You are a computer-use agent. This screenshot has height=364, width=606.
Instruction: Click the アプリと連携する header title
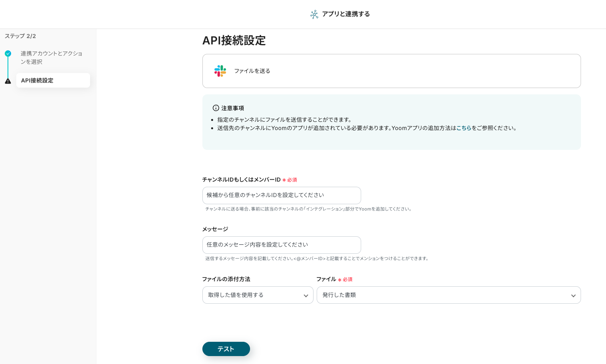pyautogui.click(x=346, y=14)
